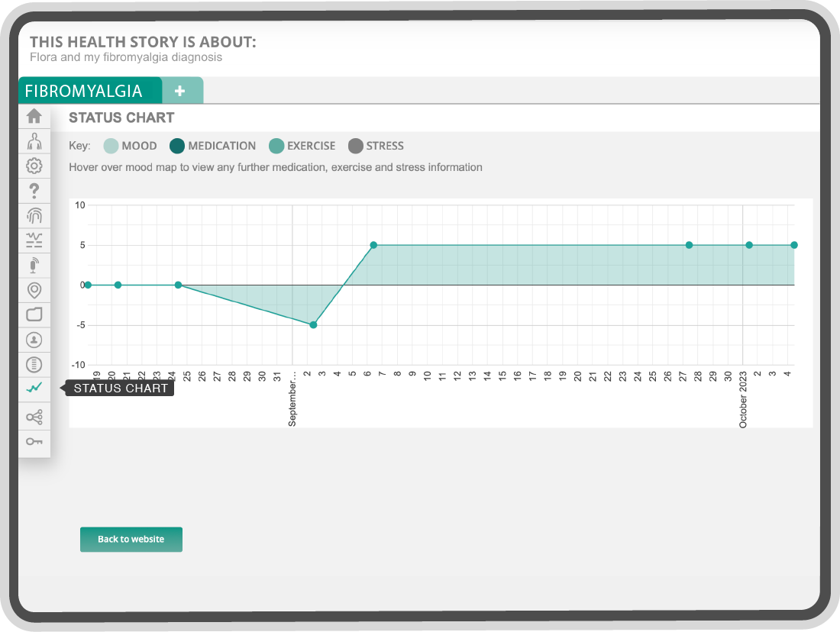
Task: Open the home icon in sidebar
Action: point(34,116)
